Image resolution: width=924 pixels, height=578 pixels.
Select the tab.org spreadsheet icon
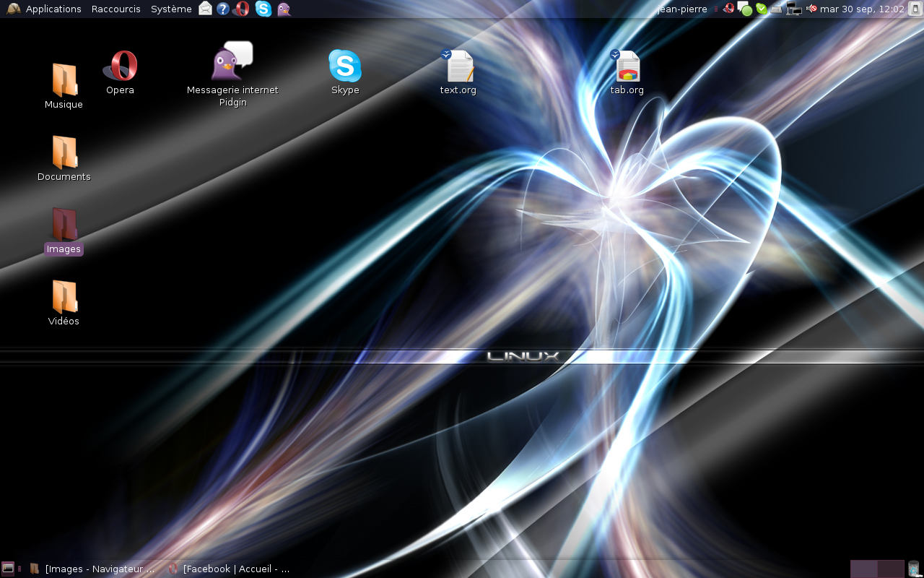coord(627,72)
